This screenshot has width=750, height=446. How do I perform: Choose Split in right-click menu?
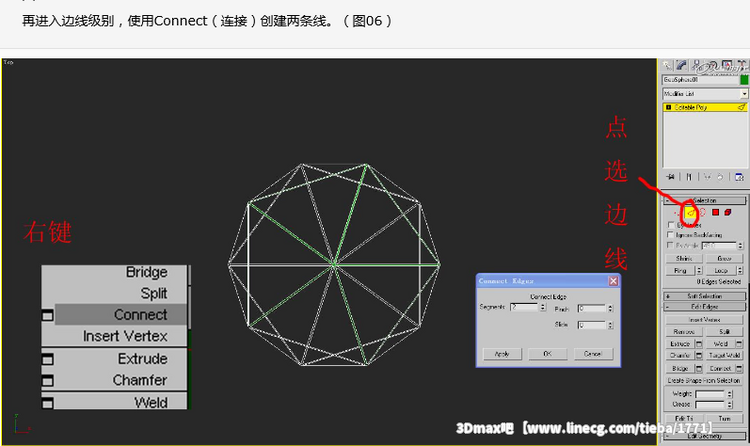click(x=154, y=293)
